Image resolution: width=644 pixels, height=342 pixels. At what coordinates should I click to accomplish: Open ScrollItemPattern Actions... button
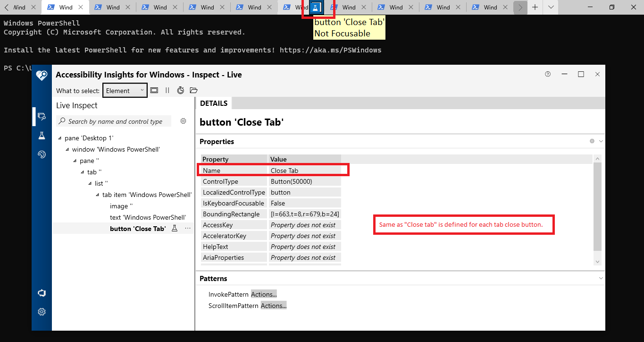[274, 306]
